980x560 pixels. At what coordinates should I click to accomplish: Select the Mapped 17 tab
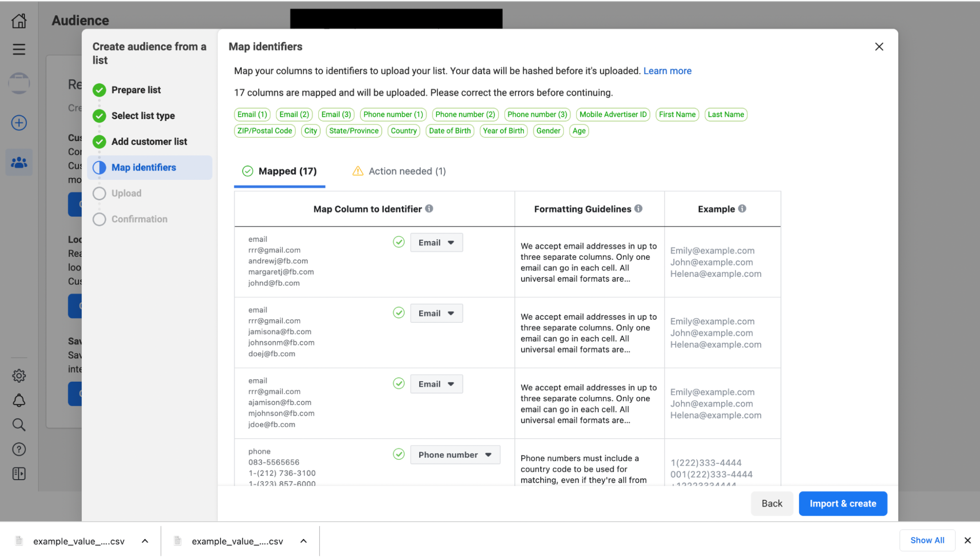pos(278,171)
